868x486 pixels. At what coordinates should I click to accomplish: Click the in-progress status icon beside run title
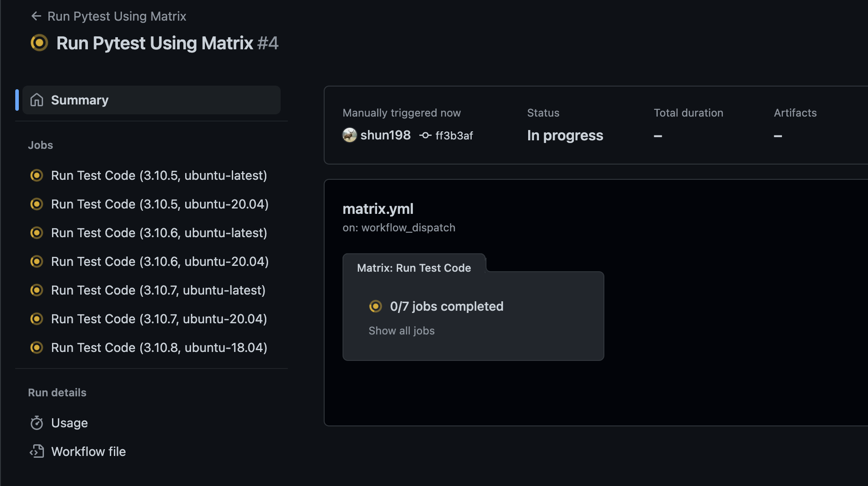(39, 43)
